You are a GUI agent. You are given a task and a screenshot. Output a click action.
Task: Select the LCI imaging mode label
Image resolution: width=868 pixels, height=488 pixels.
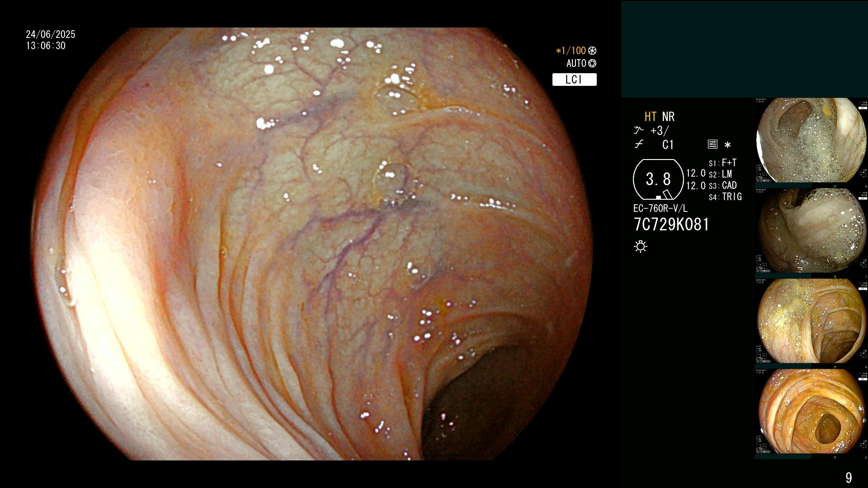[x=574, y=80]
